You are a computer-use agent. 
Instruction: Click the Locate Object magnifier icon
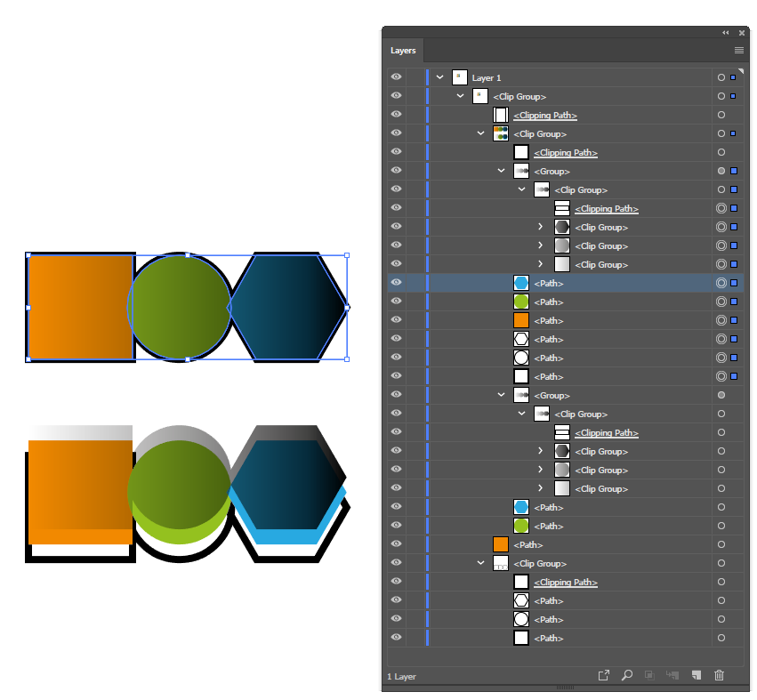click(x=626, y=675)
